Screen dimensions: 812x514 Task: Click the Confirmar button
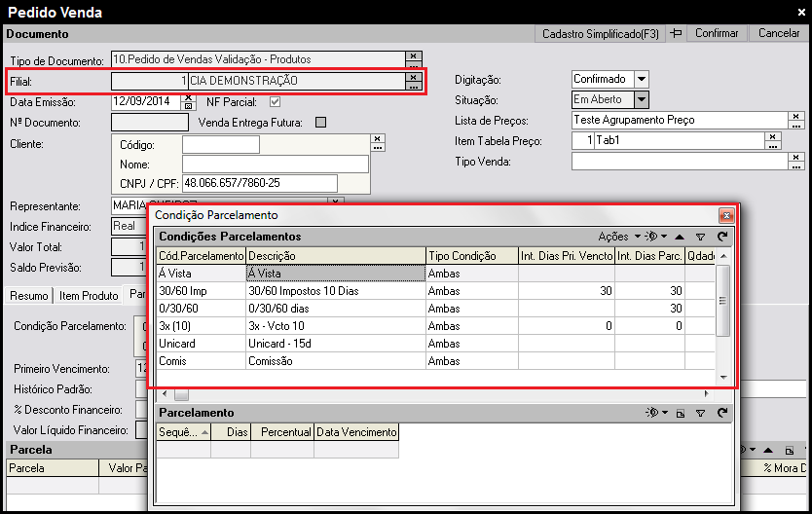pyautogui.click(x=717, y=33)
